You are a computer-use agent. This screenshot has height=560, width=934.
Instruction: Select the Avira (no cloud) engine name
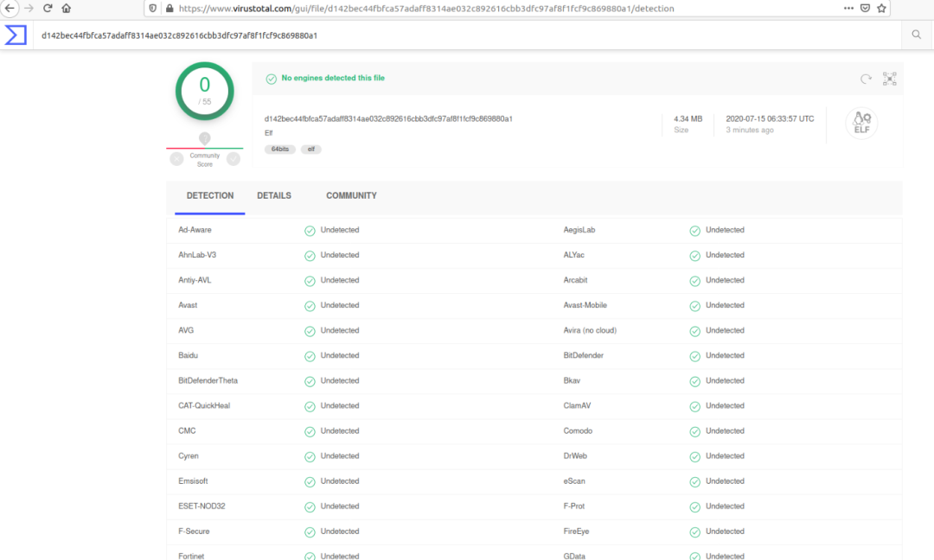(590, 330)
